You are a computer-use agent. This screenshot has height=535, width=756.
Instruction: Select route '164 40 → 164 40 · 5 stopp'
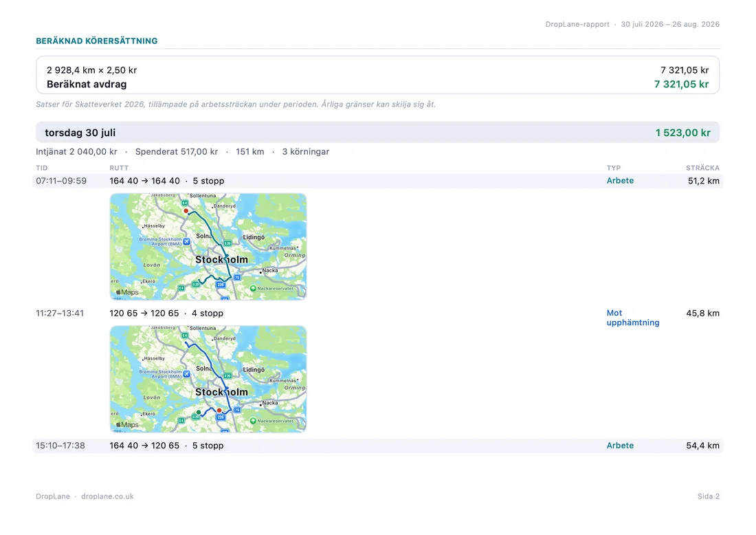point(167,181)
